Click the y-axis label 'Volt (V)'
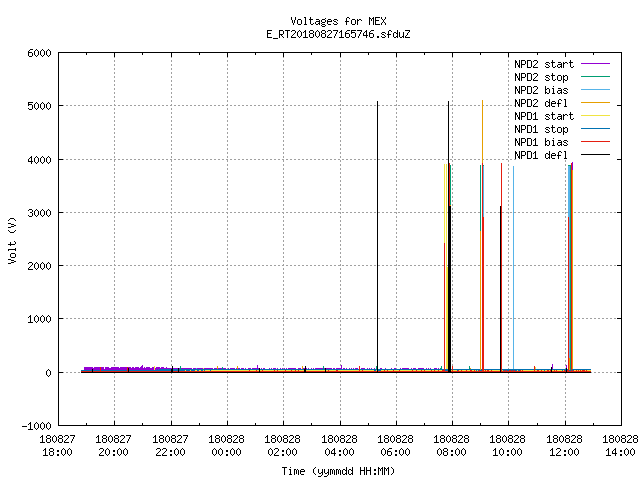The width and height of the screenshot is (640, 480). click(12, 241)
